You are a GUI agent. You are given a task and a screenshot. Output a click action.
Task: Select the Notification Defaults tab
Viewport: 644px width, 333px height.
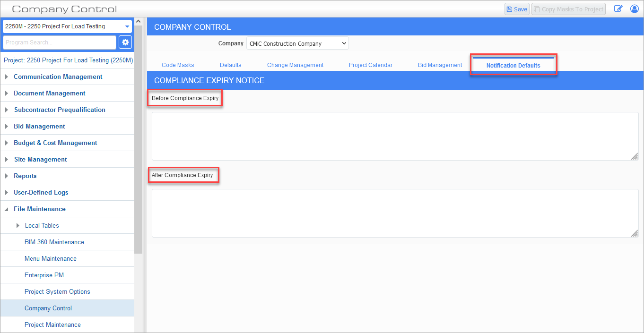tap(513, 65)
